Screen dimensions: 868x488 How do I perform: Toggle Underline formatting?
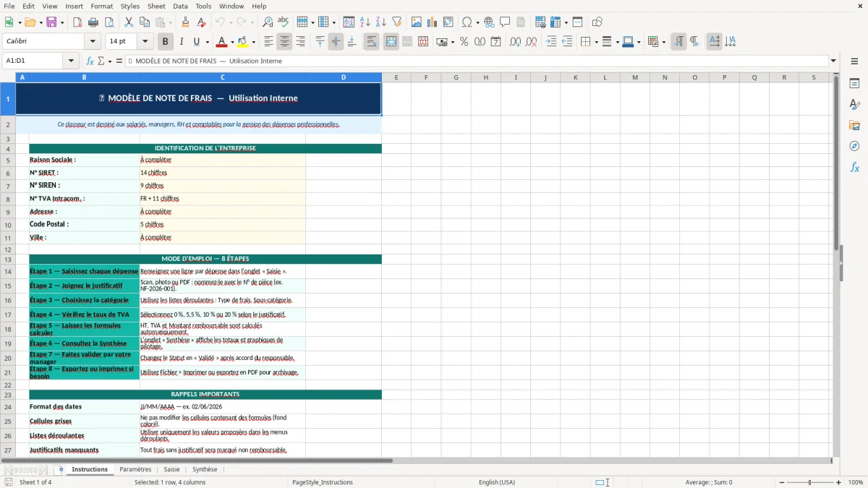pyautogui.click(x=197, y=42)
